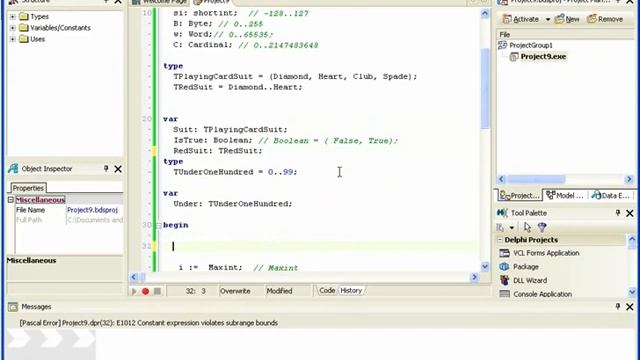Click the Tool Palette pointer icon
640x360 pixels.
527,227
